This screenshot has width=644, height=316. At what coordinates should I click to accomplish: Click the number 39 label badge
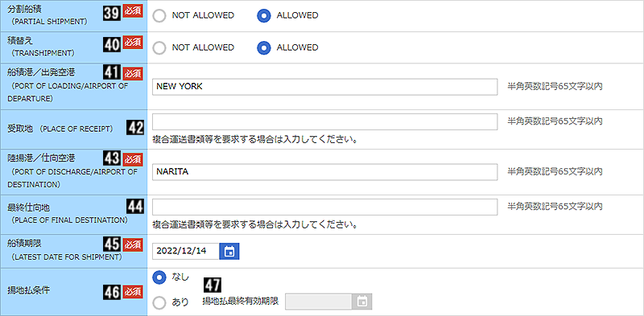coord(112,13)
